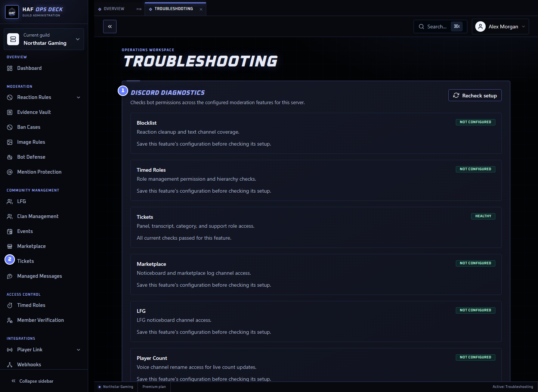Image resolution: width=538 pixels, height=392 pixels.
Task: Open the Clan Management icon
Action: (x=10, y=217)
